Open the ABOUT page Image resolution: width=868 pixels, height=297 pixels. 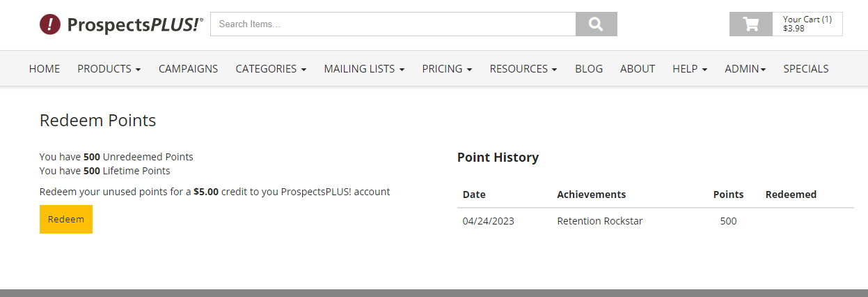(x=638, y=68)
